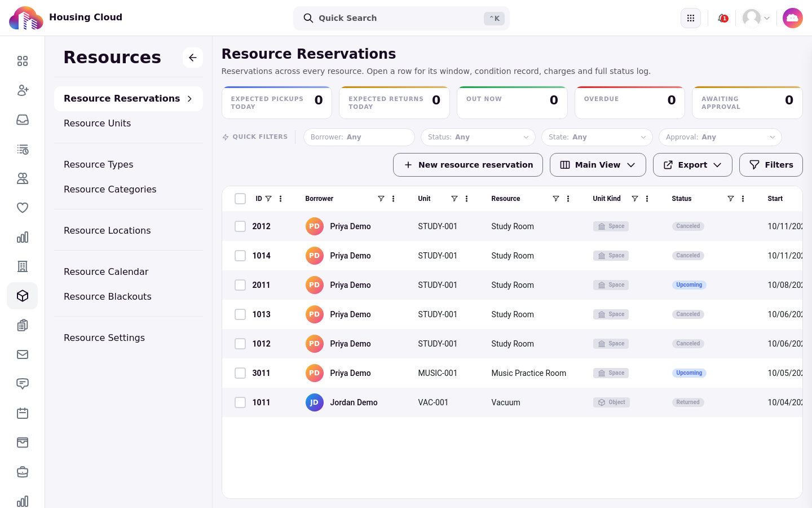Check the row for reservation 2011

[x=240, y=285]
